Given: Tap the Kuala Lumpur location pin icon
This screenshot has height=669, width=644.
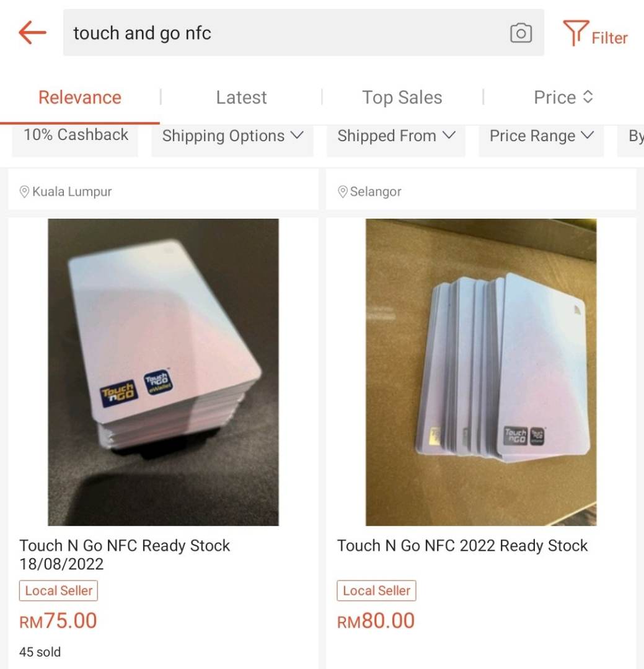Looking at the screenshot, I should point(25,192).
